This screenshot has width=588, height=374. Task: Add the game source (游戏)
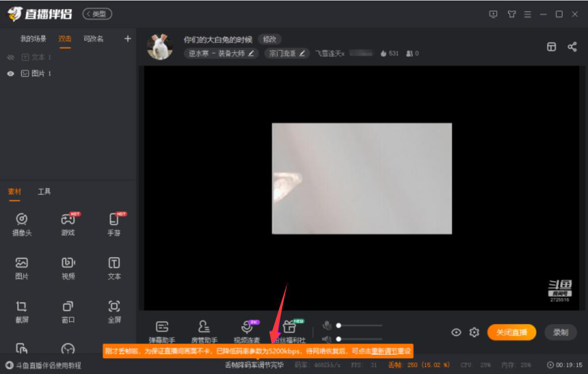[68, 224]
